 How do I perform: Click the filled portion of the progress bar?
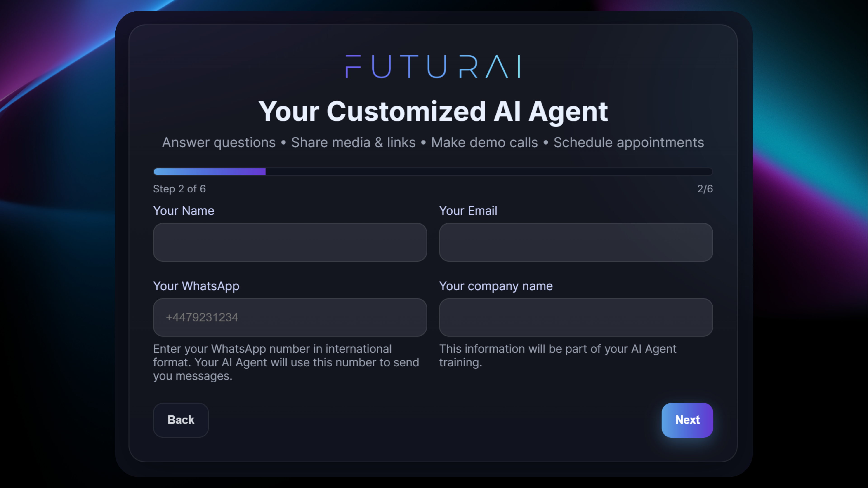tap(209, 172)
